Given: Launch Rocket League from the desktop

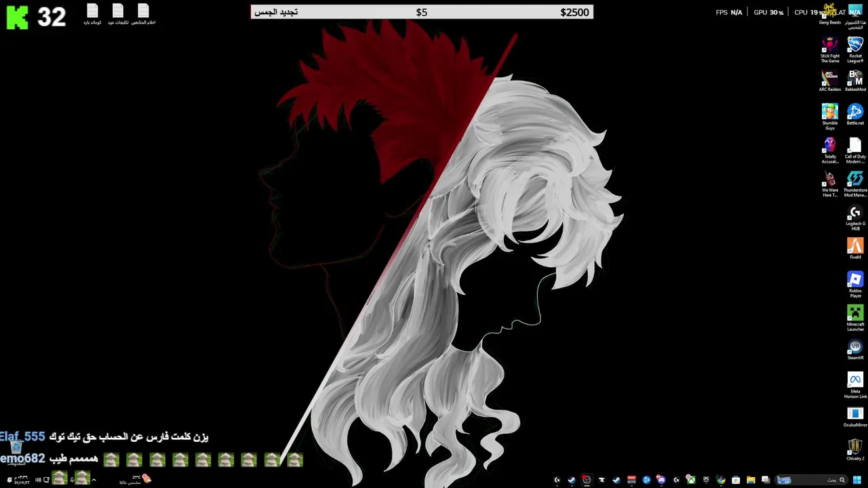Looking at the screenshot, I should click(855, 50).
